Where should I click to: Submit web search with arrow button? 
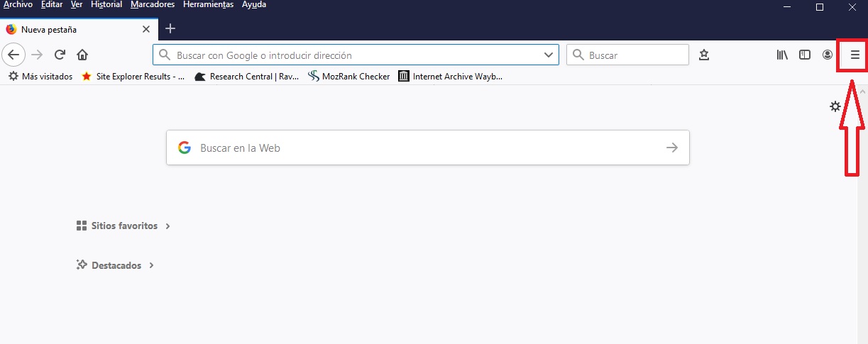[672, 148]
